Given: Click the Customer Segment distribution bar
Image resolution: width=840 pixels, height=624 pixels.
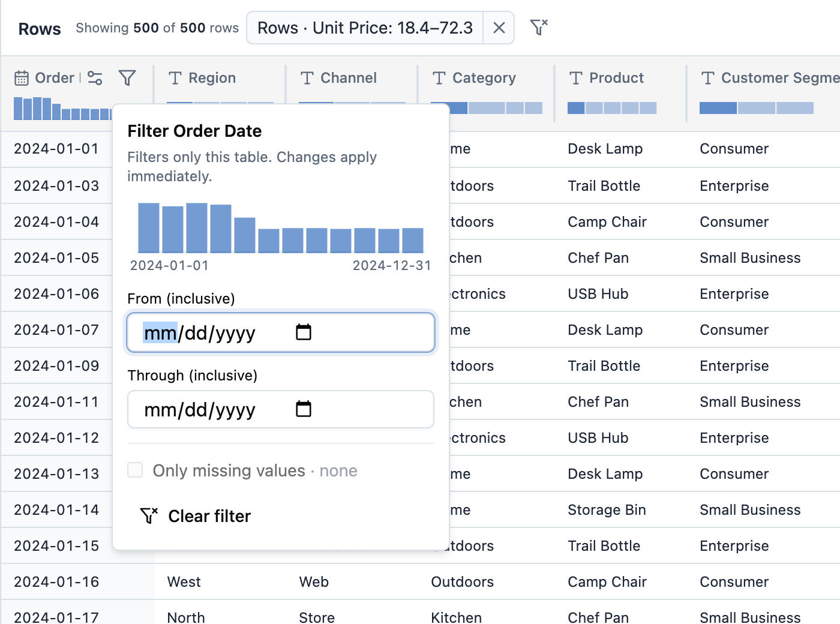Looking at the screenshot, I should tap(757, 108).
